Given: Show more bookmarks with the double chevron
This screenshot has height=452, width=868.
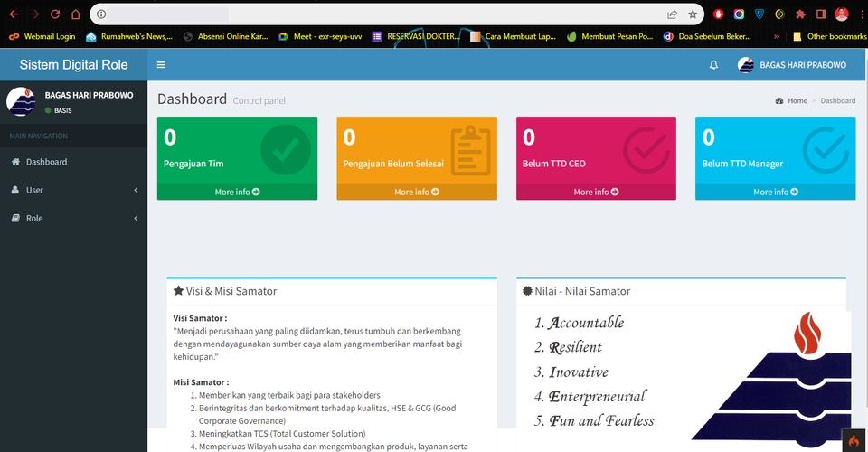Looking at the screenshot, I should pos(777,36).
